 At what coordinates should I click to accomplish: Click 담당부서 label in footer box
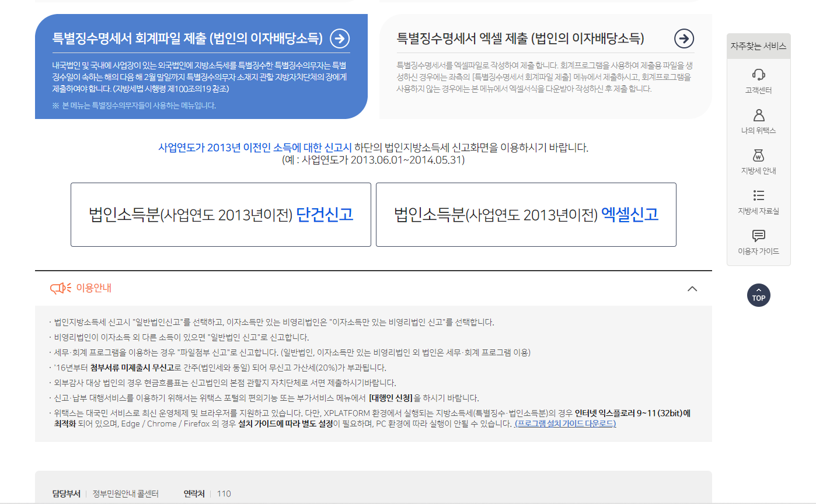(66, 494)
